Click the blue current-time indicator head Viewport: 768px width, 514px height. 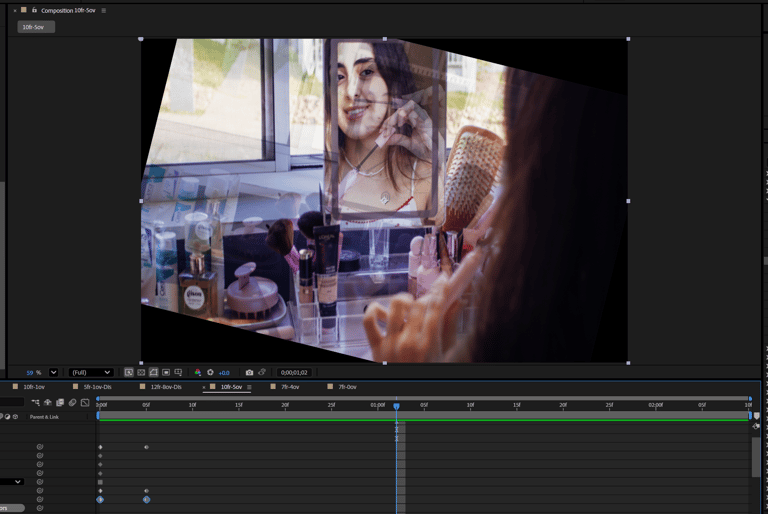coord(397,406)
